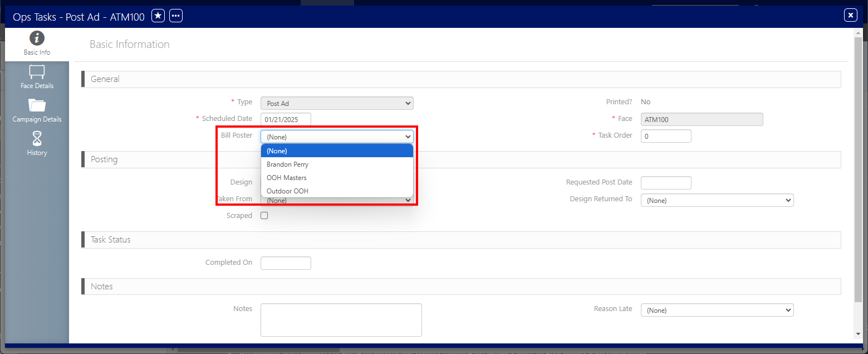Open the Type dropdown showing Post Ad
The height and width of the screenshot is (354, 868).
click(337, 103)
